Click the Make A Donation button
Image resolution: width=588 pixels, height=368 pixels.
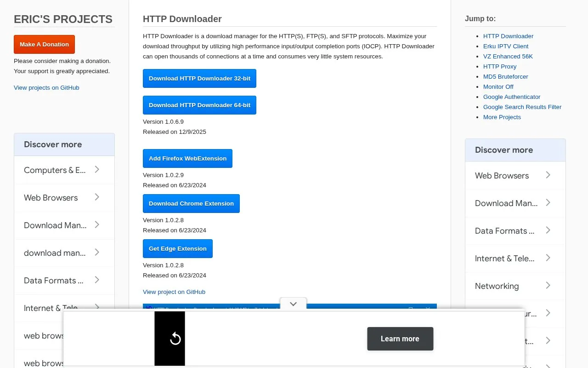coord(44,44)
